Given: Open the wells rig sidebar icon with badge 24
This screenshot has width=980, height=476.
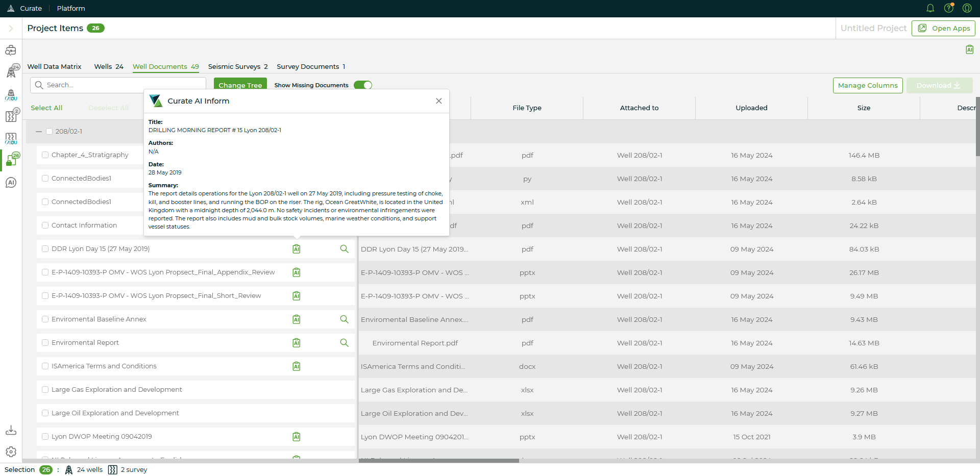Looking at the screenshot, I should [12, 71].
